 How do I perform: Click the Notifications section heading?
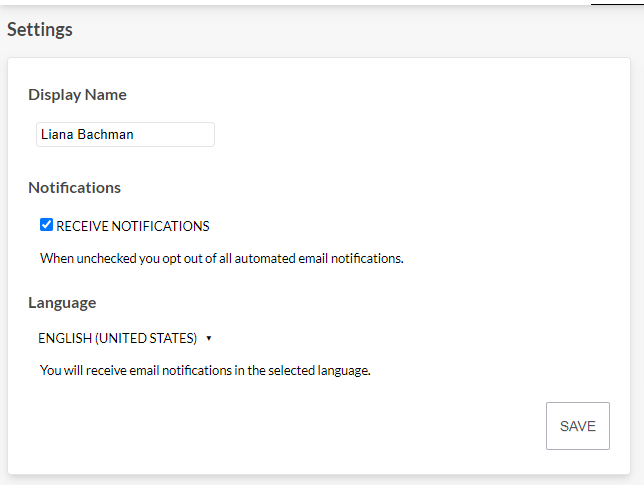pyautogui.click(x=74, y=188)
